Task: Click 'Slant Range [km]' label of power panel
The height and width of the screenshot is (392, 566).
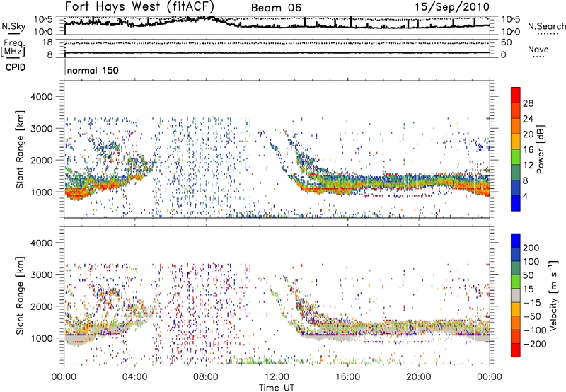Action: pos(20,149)
